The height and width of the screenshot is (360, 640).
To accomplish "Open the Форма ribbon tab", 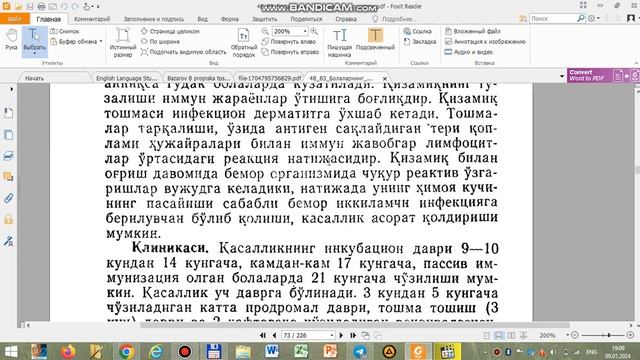I will pos(230,19).
